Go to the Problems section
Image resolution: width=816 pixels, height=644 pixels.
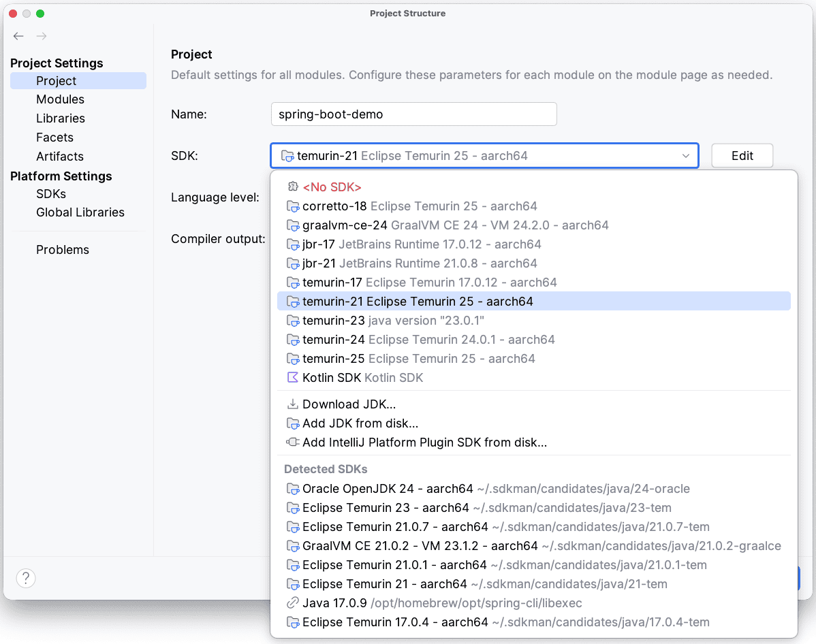63,250
